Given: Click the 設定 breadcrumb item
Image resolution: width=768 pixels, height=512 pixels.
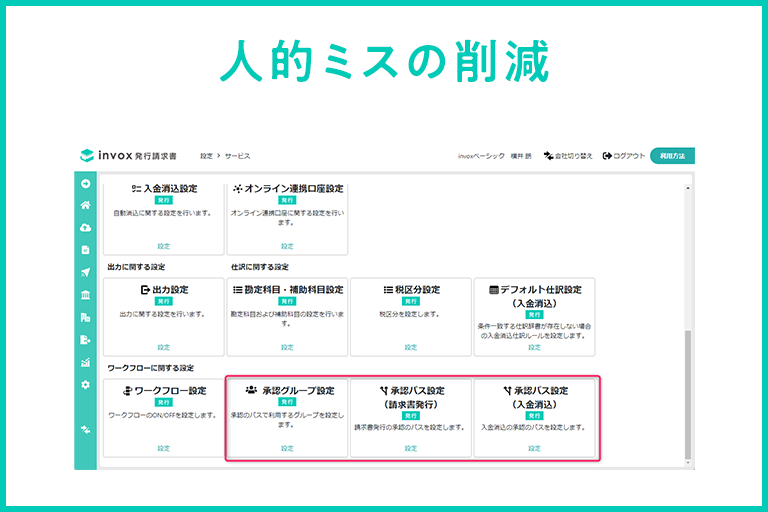Looking at the screenshot, I should point(206,156).
